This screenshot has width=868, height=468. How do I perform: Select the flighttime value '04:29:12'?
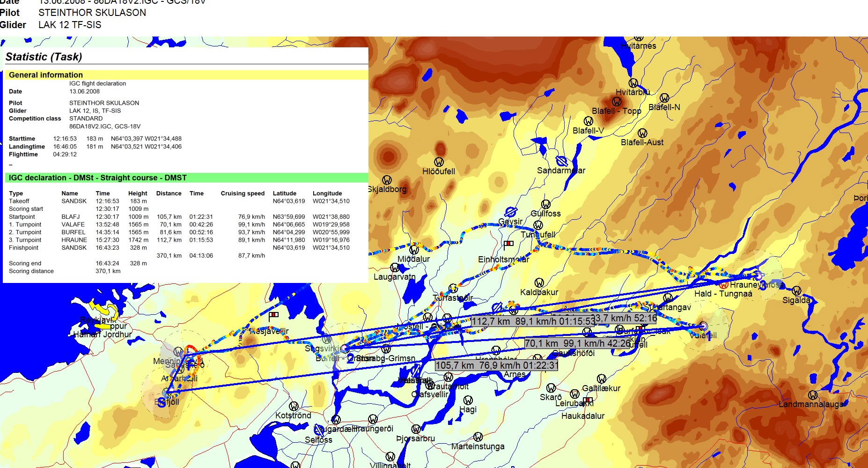click(65, 155)
